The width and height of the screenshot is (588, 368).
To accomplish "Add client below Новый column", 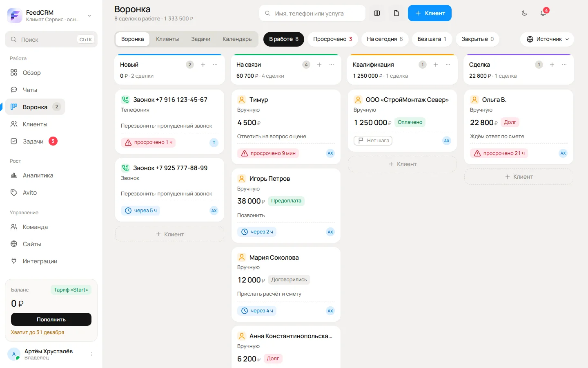I will tap(170, 234).
